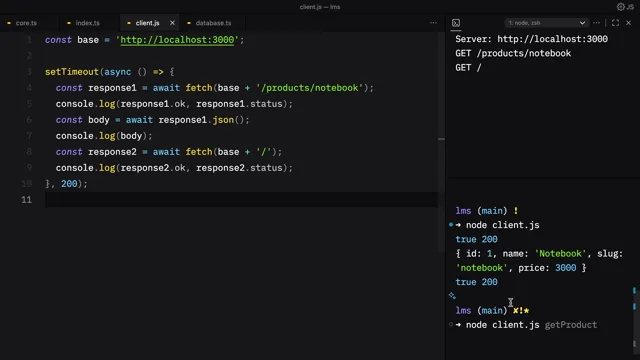Open terminal panel more actions ellipsis
The width and height of the screenshot is (640, 360).
pos(596,23)
